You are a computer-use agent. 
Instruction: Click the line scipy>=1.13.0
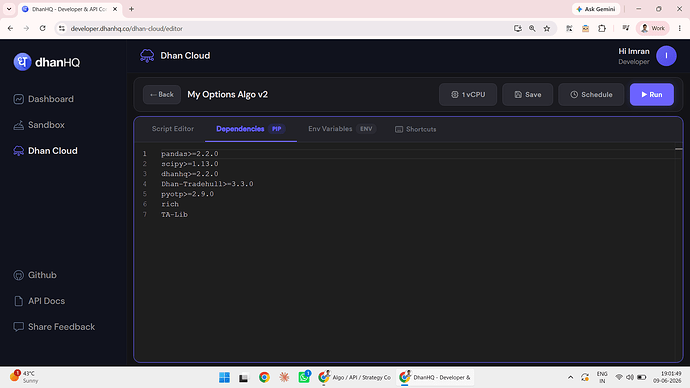pyautogui.click(x=190, y=164)
